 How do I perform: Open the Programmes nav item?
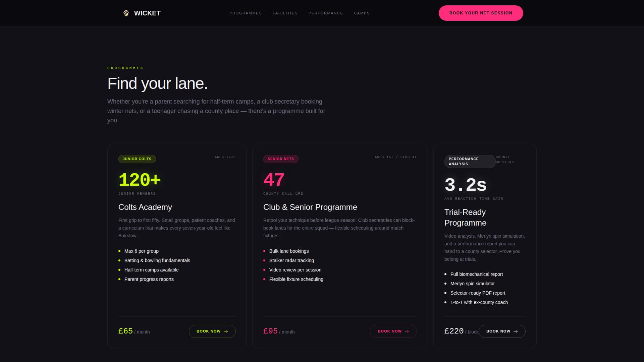point(246,13)
